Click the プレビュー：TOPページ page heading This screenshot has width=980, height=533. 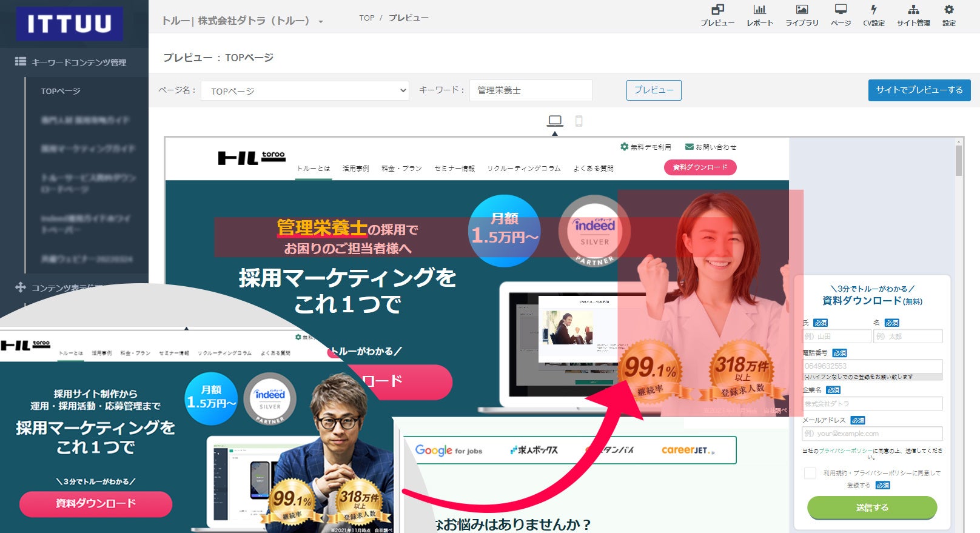(x=218, y=58)
